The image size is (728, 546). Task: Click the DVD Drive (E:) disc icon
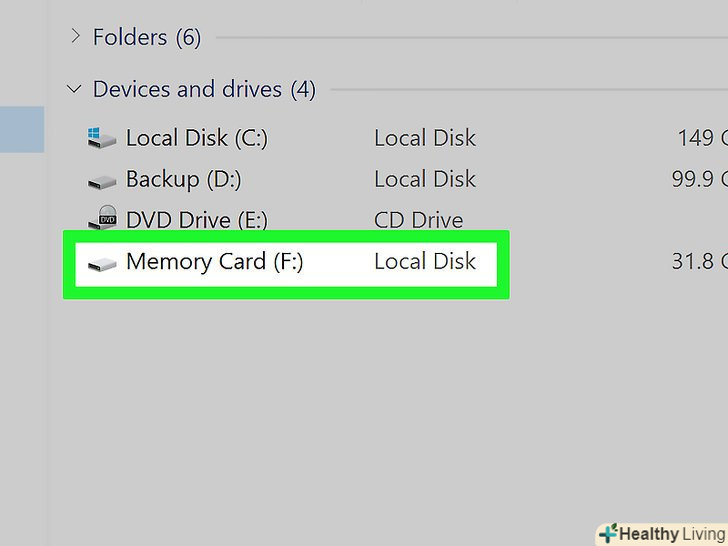(102, 220)
